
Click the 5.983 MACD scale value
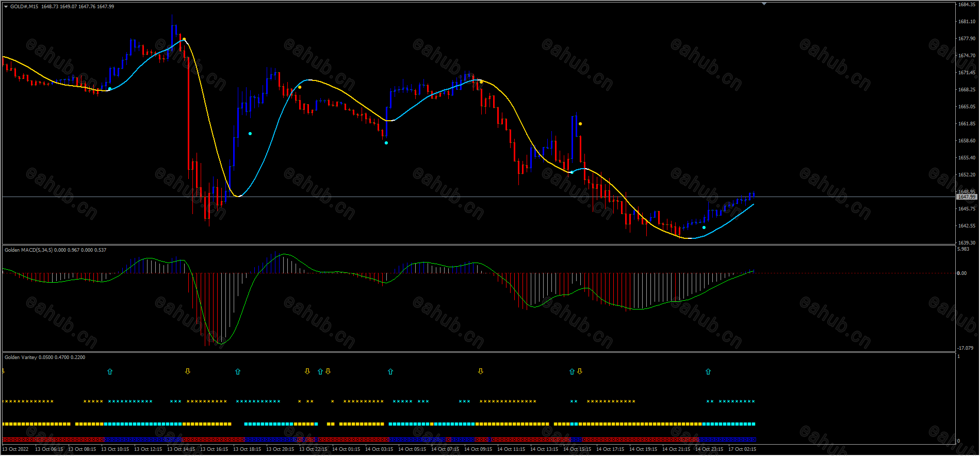[963, 249]
